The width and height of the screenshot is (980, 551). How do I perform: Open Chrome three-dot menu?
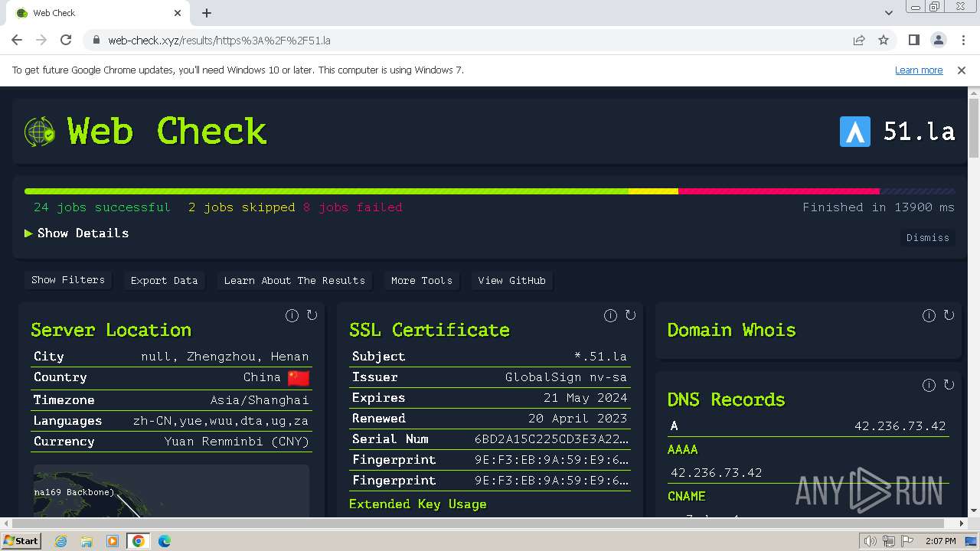963,40
